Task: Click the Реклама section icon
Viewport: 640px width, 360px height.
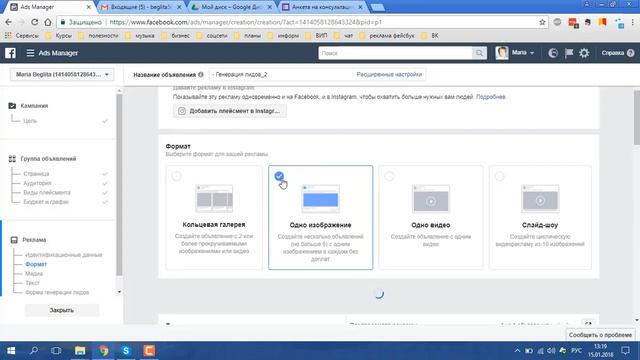Action: tap(14, 240)
